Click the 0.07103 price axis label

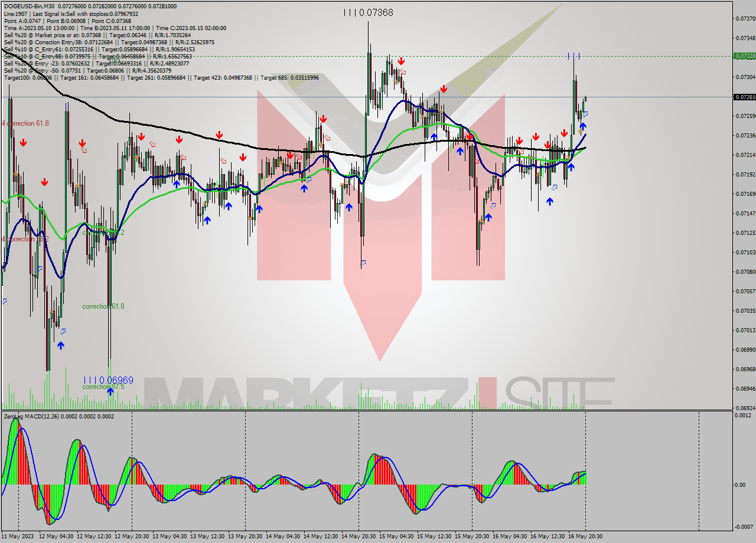[x=745, y=253]
